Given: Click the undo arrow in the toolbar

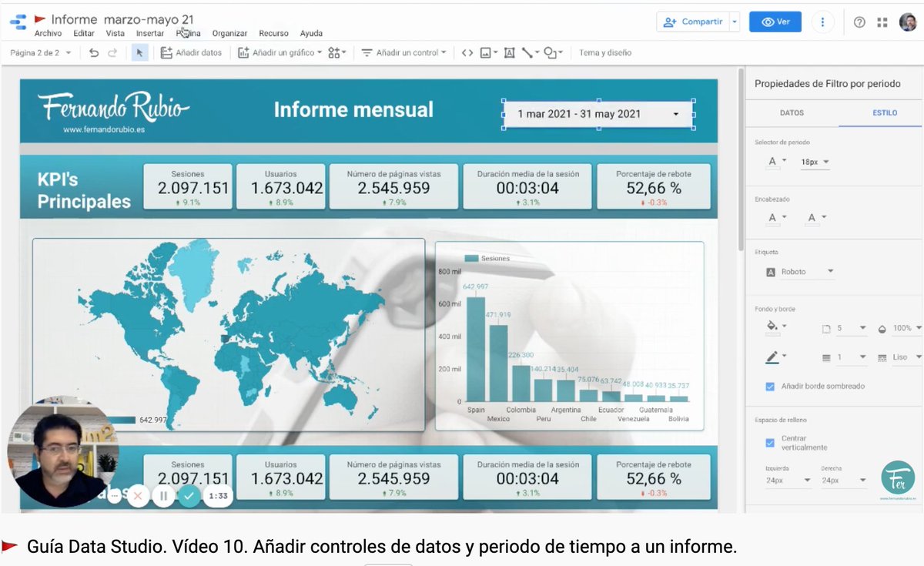Looking at the screenshot, I should tap(94, 52).
